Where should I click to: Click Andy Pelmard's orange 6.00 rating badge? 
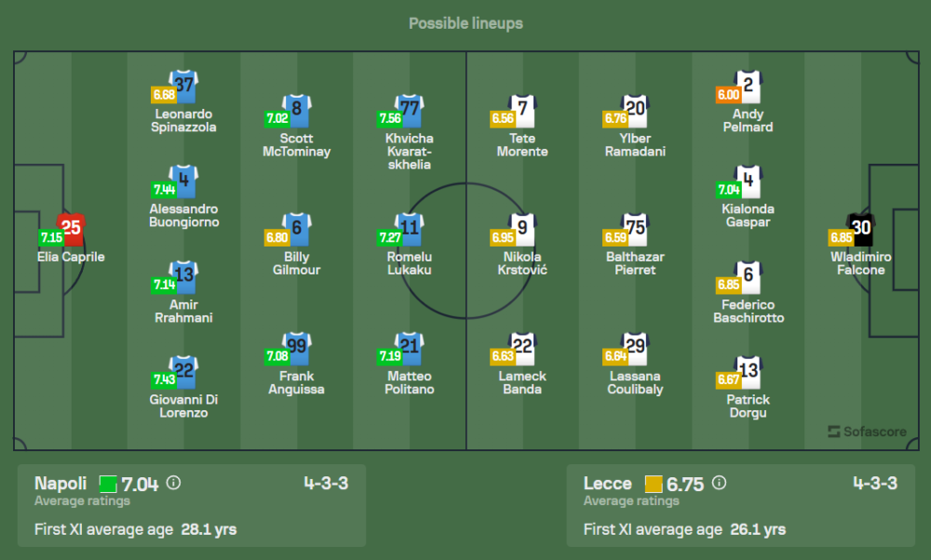pyautogui.click(x=727, y=94)
